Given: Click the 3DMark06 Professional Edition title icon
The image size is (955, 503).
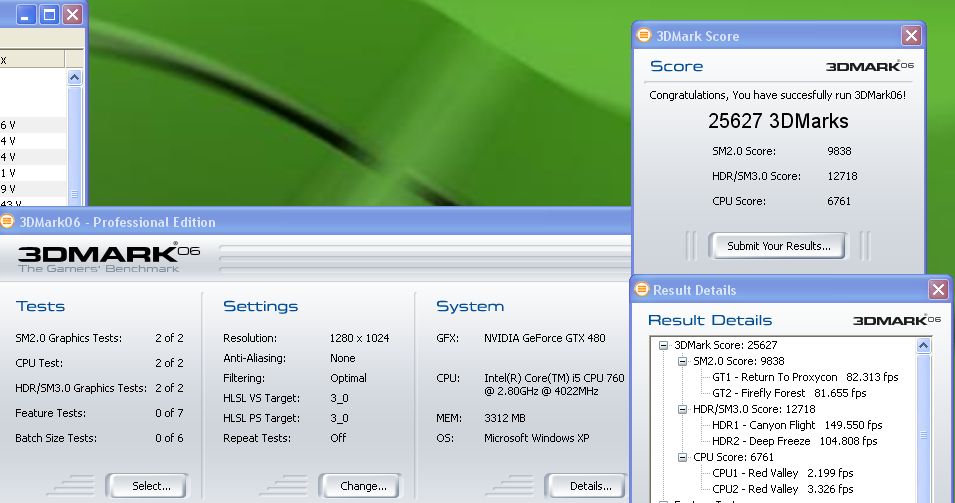Looking at the screenshot, I should pos(8,222).
